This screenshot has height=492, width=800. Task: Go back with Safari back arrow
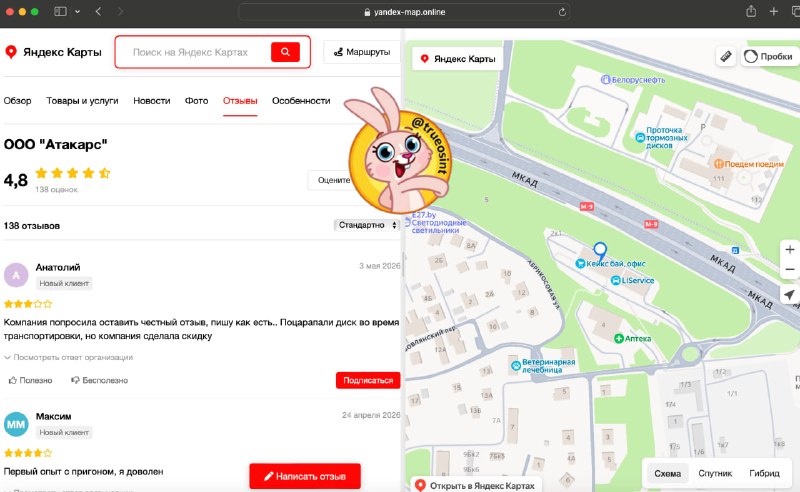pos(98,11)
